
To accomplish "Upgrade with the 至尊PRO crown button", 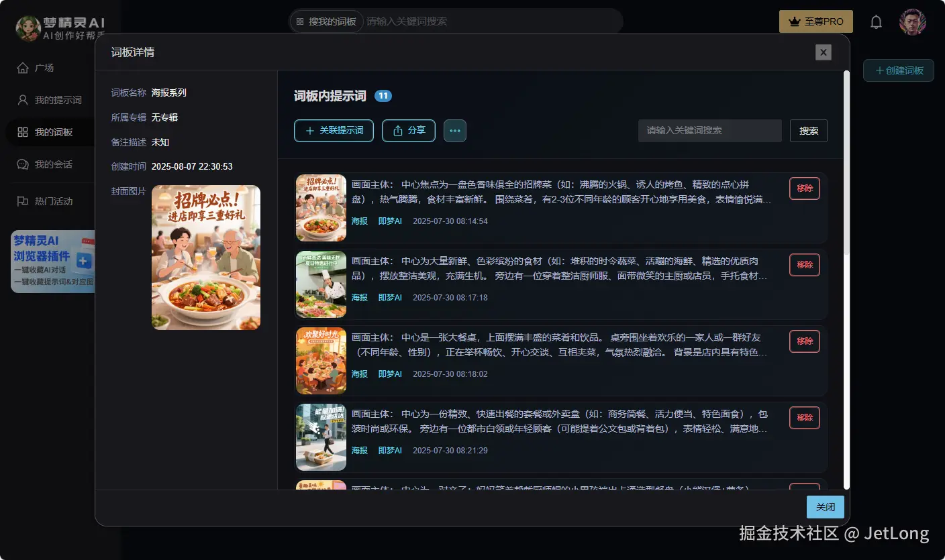I will point(816,21).
